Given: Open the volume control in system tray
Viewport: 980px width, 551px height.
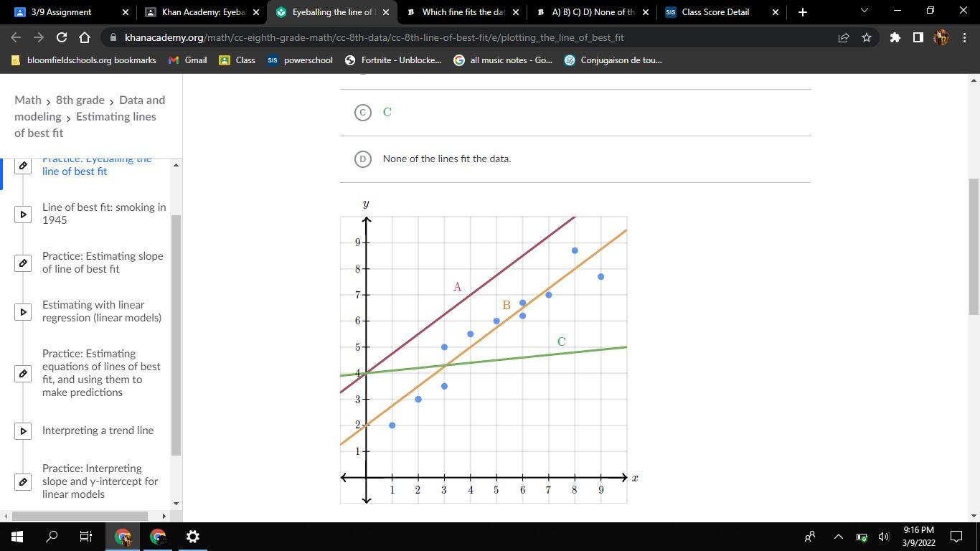Looking at the screenshot, I should tap(884, 537).
